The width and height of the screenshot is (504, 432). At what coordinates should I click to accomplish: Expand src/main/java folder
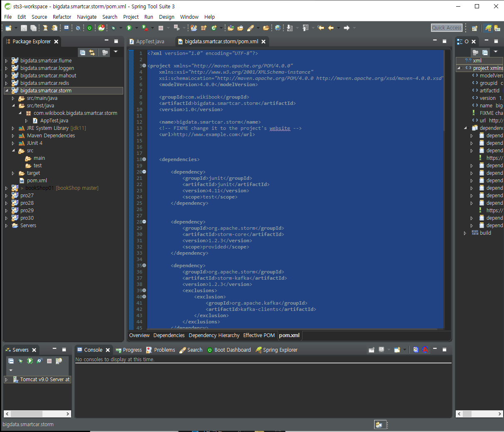[13, 98]
